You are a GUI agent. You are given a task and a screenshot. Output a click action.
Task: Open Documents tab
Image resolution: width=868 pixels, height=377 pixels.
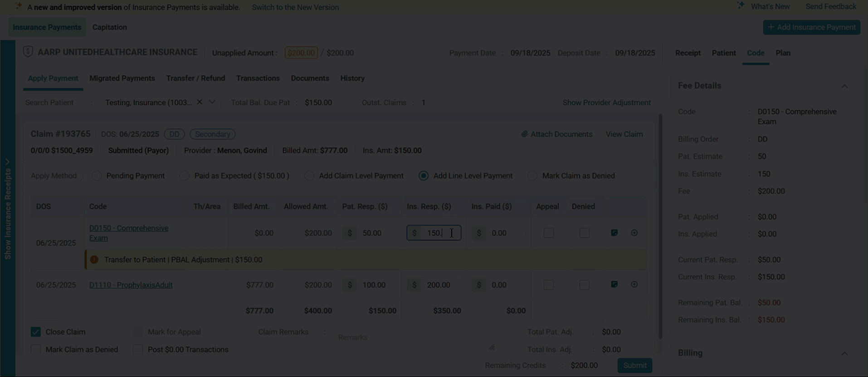point(310,78)
